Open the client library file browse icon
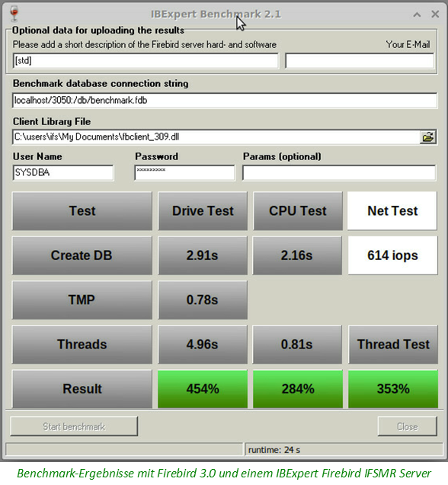Screen dimensions: 448x485 428,137
